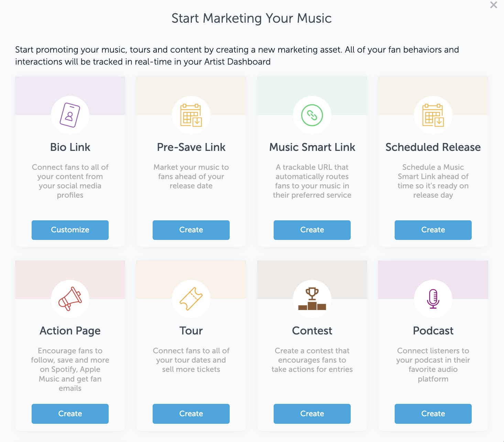Click the Scheduled Release calendar icon
Image resolution: width=504 pixels, height=442 pixels.
point(433,115)
